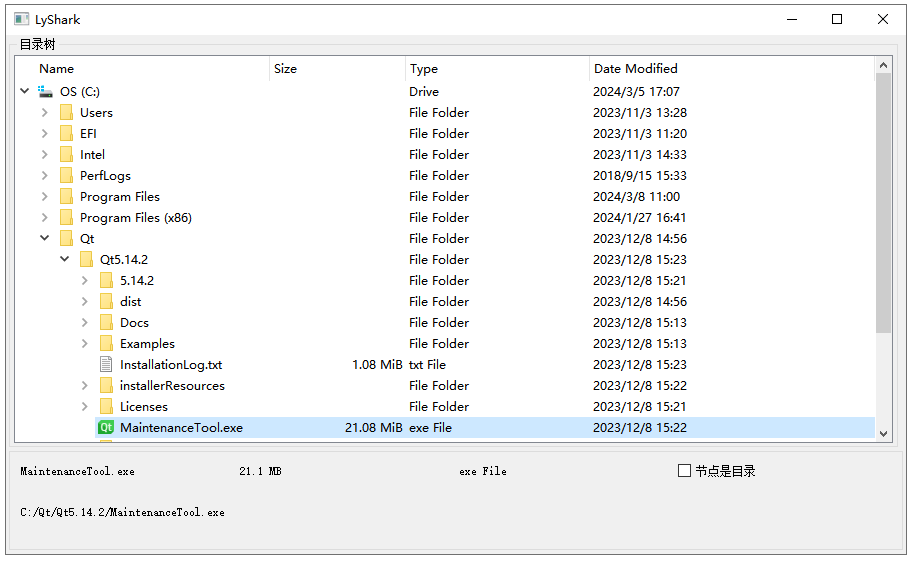
Task: Expand the PerfLogs folder
Action: [x=45, y=175]
